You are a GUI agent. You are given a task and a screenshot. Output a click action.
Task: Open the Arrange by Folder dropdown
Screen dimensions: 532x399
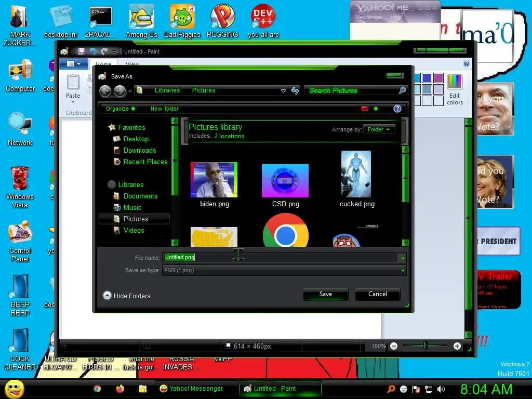[379, 129]
